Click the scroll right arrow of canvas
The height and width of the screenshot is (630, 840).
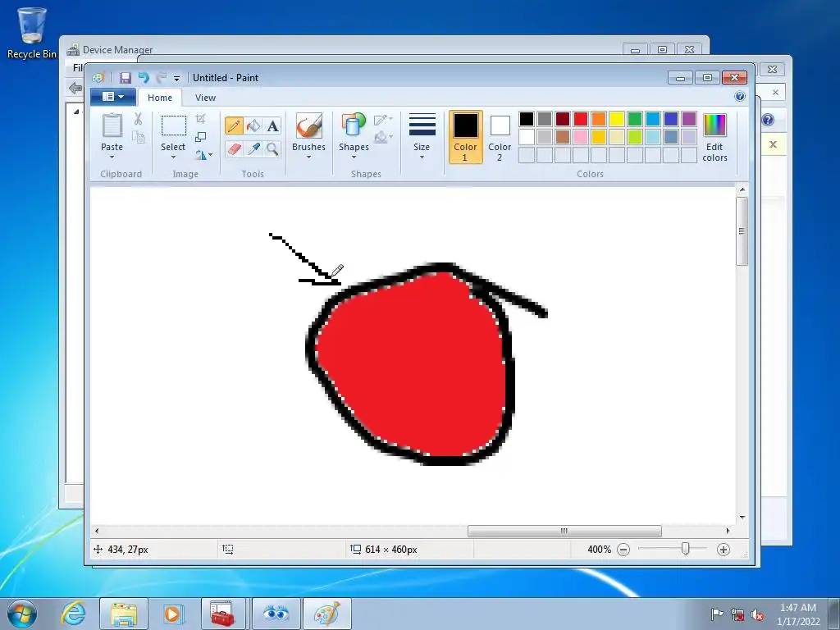pos(728,531)
